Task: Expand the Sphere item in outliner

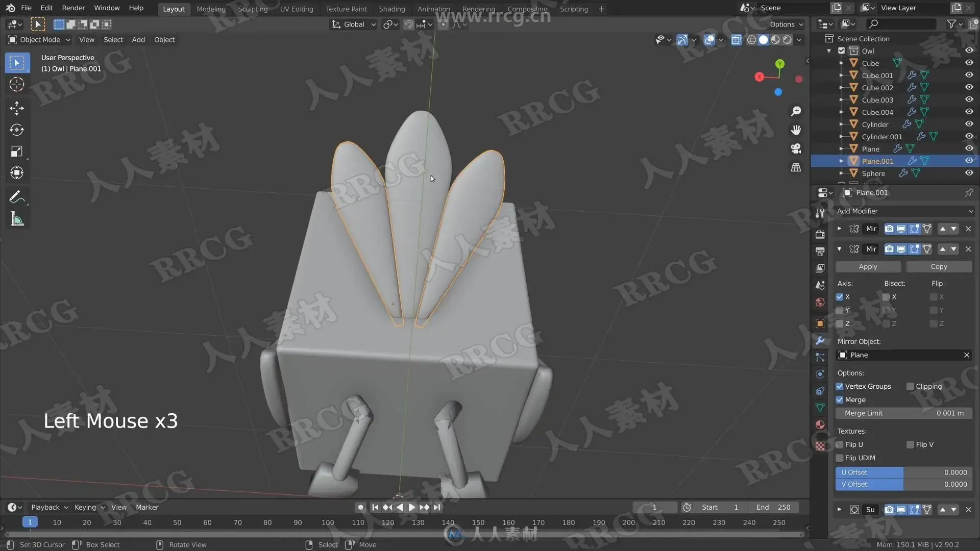Action: [841, 173]
